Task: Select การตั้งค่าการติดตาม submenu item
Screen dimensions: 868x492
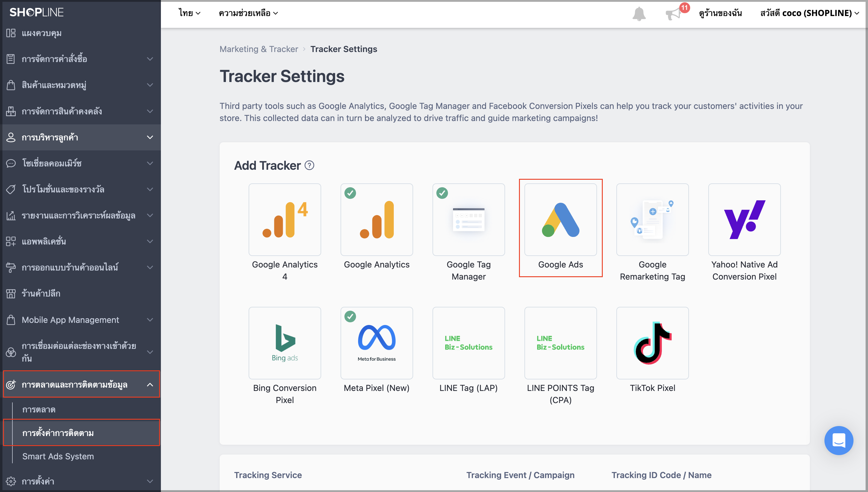Action: click(81, 432)
